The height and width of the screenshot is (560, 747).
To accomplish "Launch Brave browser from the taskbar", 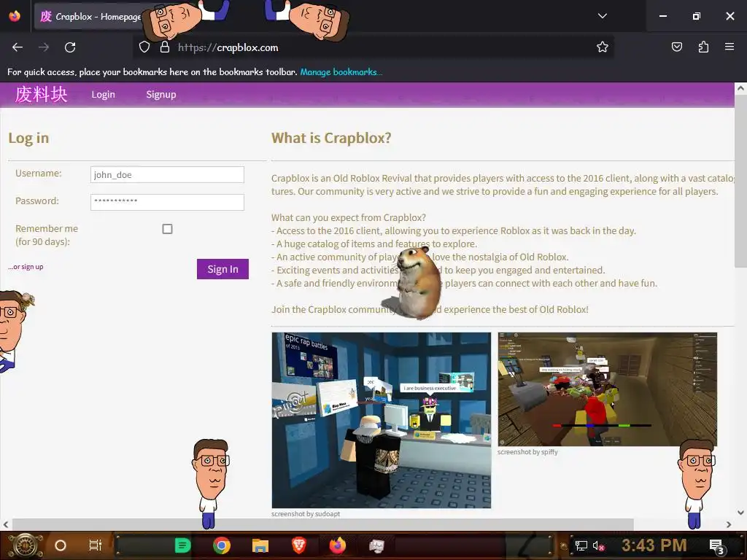I will tap(298, 545).
